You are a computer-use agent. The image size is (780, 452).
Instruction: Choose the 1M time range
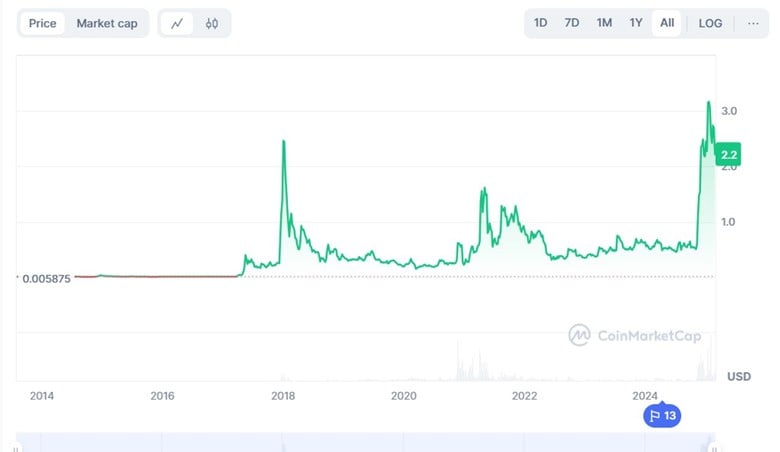[604, 23]
